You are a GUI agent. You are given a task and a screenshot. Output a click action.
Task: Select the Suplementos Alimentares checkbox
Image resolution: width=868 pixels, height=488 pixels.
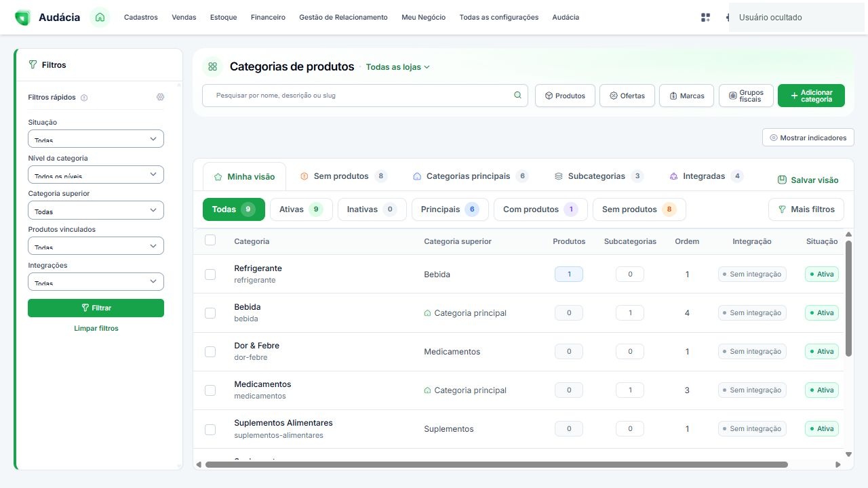click(210, 429)
